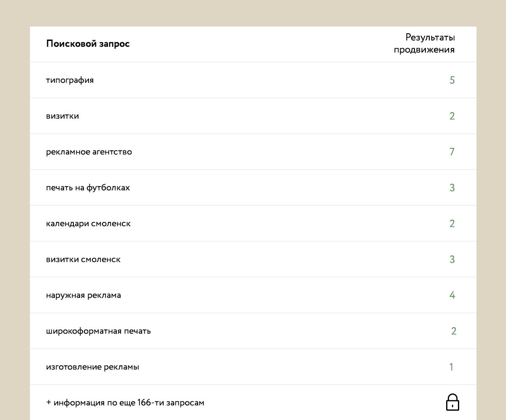
Task: Click result 2 for 'широкоформатная печать'
Action: point(454,331)
